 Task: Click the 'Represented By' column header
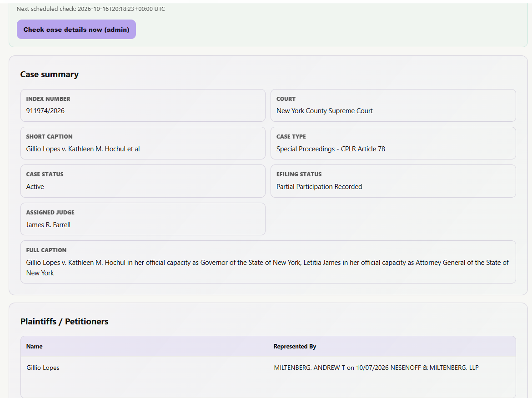pos(295,346)
